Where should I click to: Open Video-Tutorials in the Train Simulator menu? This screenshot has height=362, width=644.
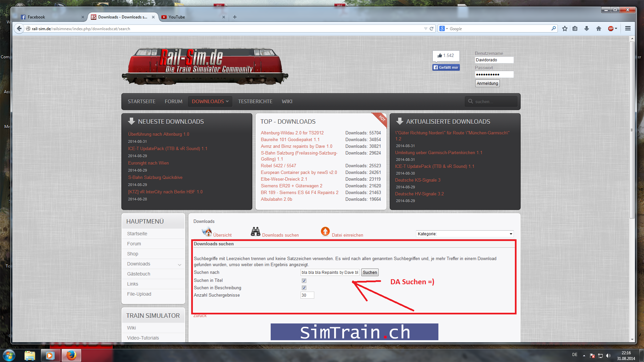coord(143,338)
